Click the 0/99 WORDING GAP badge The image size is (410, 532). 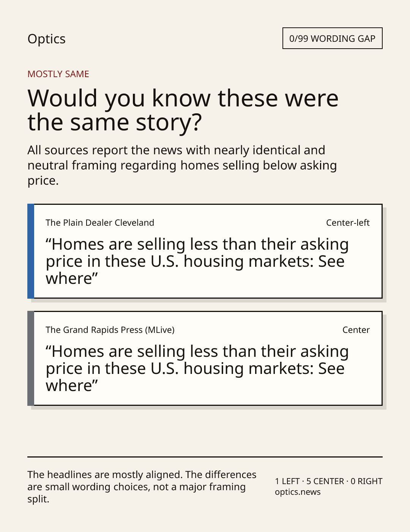click(332, 38)
